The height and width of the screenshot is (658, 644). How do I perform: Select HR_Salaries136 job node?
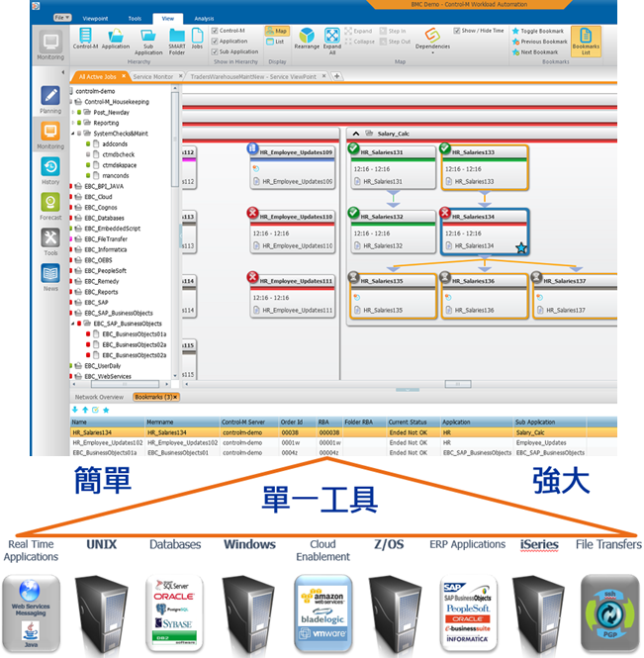coord(485,296)
